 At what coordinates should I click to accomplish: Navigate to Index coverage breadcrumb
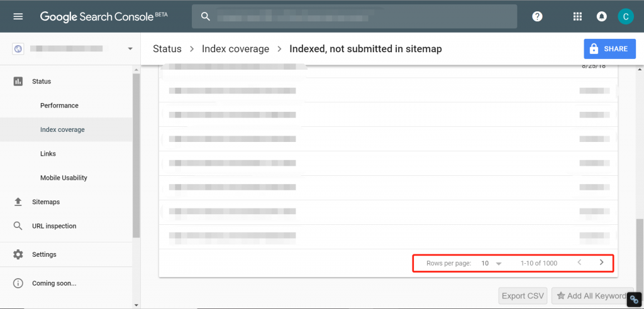pos(235,49)
